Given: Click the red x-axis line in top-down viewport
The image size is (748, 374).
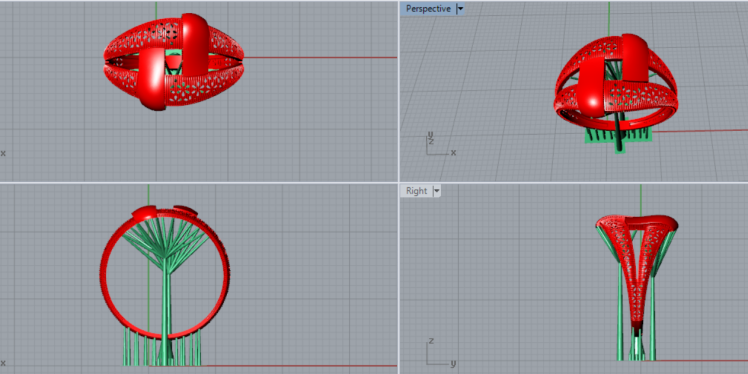Looking at the screenshot, I should (320, 57).
